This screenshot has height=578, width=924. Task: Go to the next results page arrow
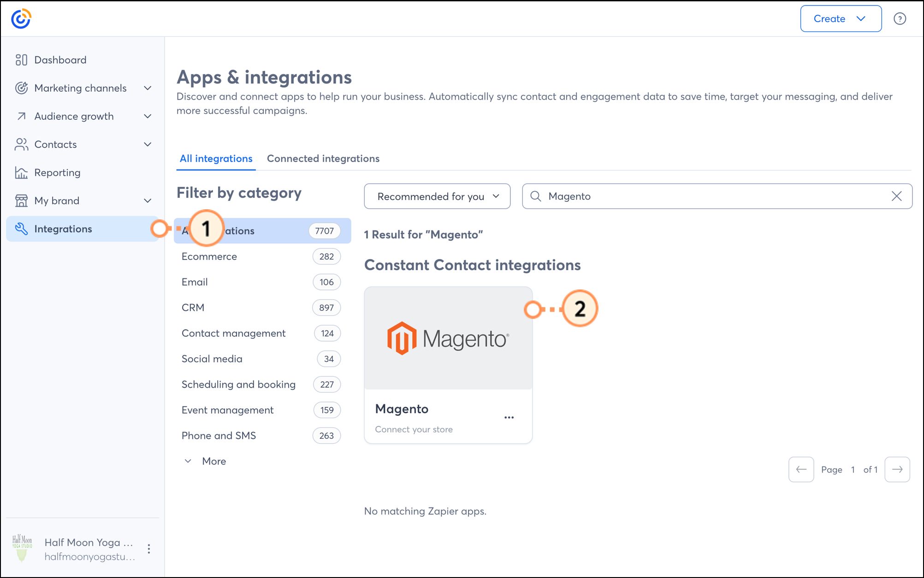point(897,470)
